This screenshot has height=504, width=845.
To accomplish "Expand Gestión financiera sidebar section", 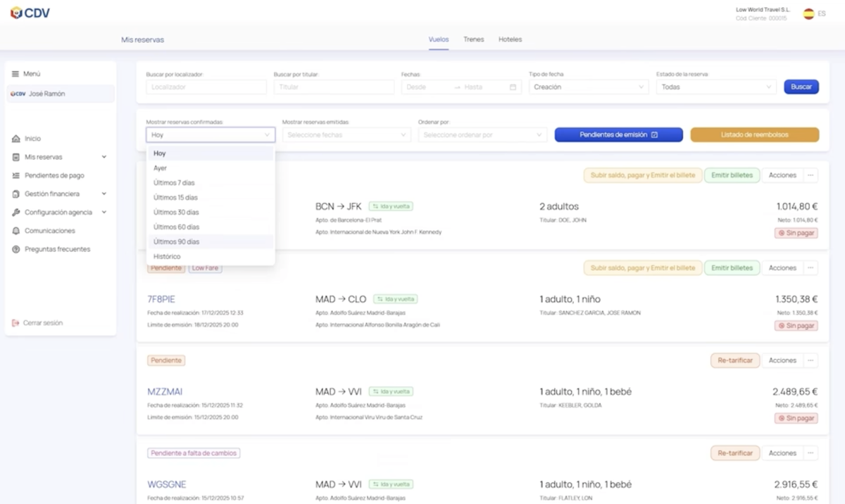I will pyautogui.click(x=104, y=194).
